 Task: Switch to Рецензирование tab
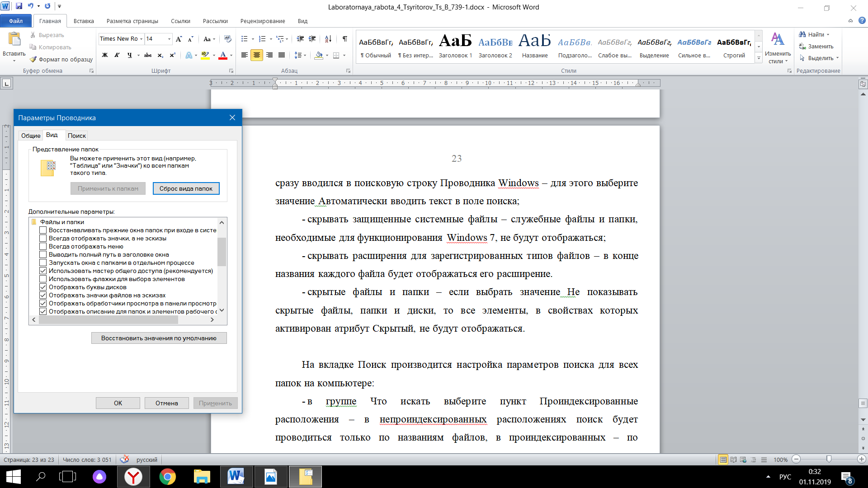[x=263, y=21]
